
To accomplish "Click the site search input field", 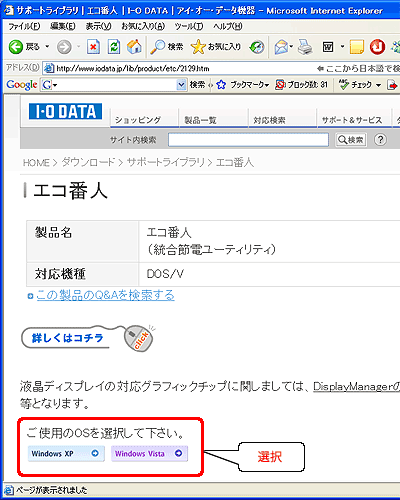I will tap(248, 139).
